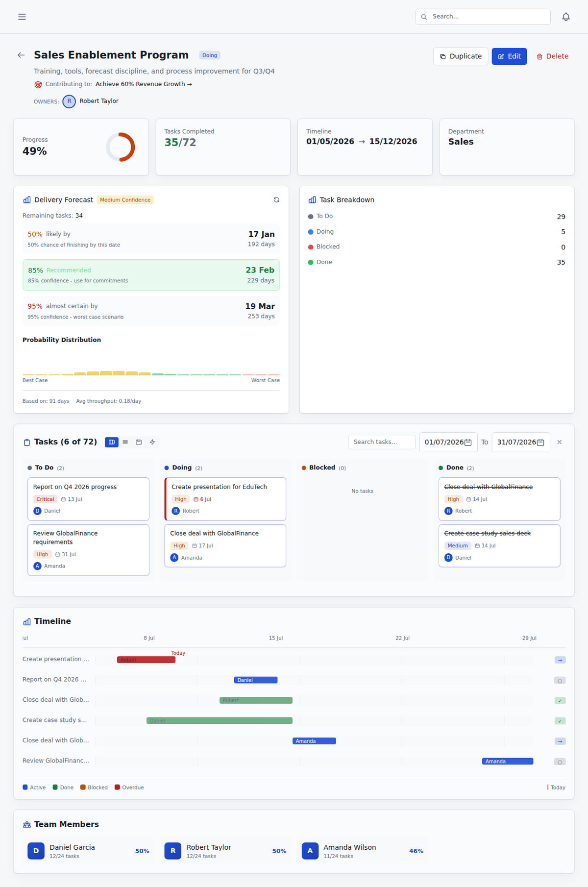588x887 pixels.
Task: Focus the global Search field
Action: point(483,17)
